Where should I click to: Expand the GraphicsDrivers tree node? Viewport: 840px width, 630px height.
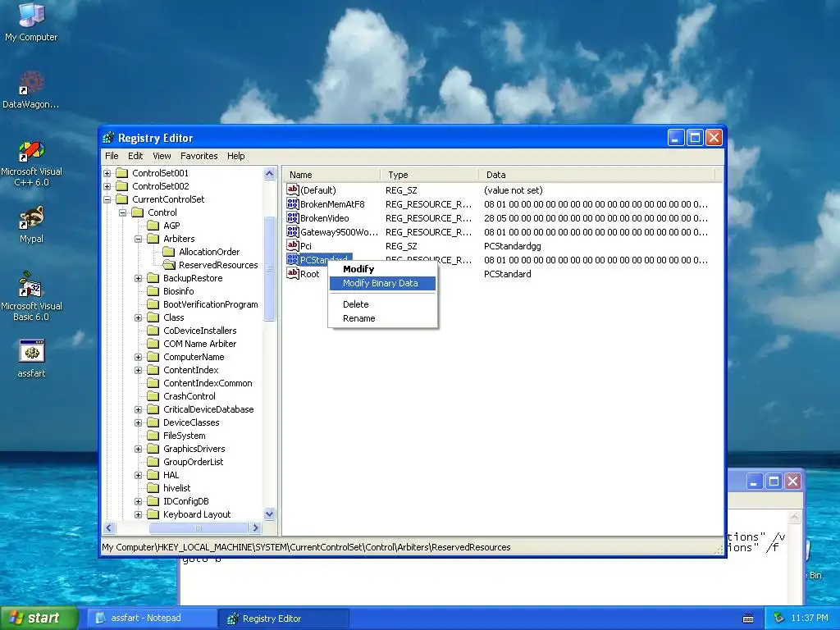coord(138,449)
